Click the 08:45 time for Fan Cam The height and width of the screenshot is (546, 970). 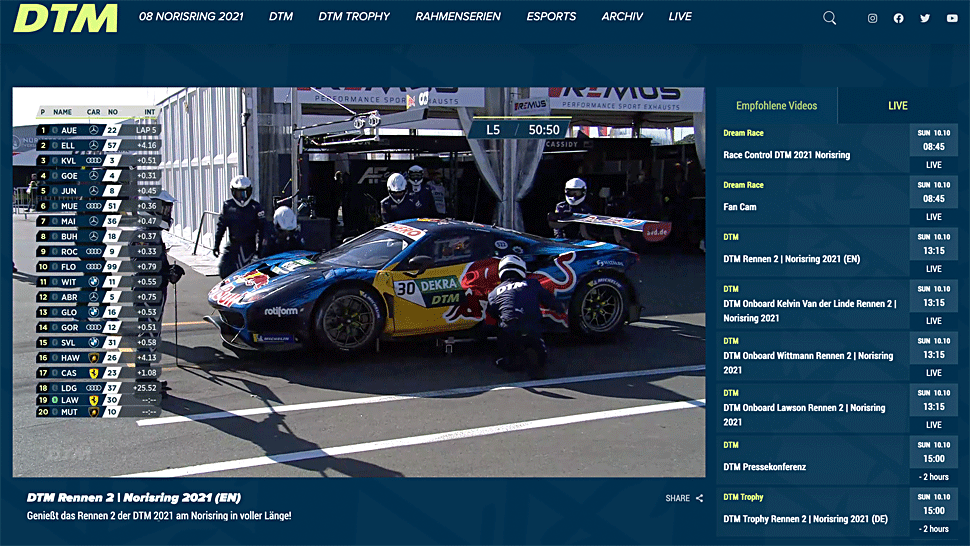[x=934, y=199]
